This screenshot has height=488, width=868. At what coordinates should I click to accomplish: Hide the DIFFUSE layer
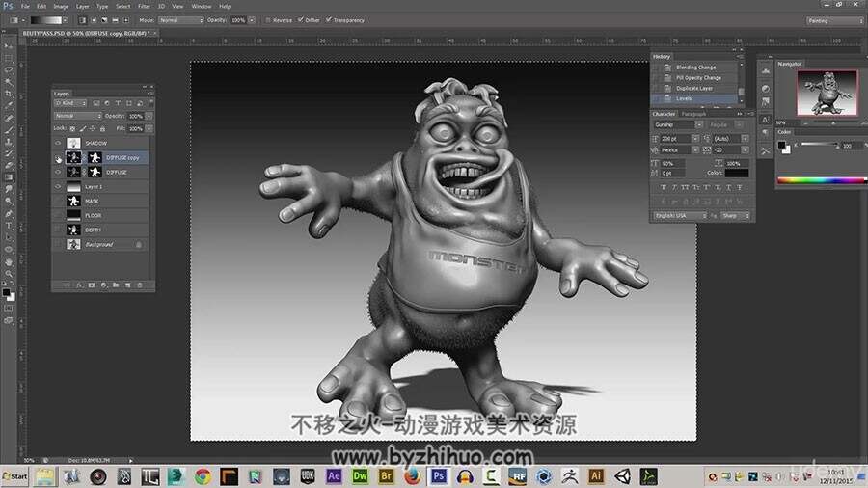pos(58,172)
